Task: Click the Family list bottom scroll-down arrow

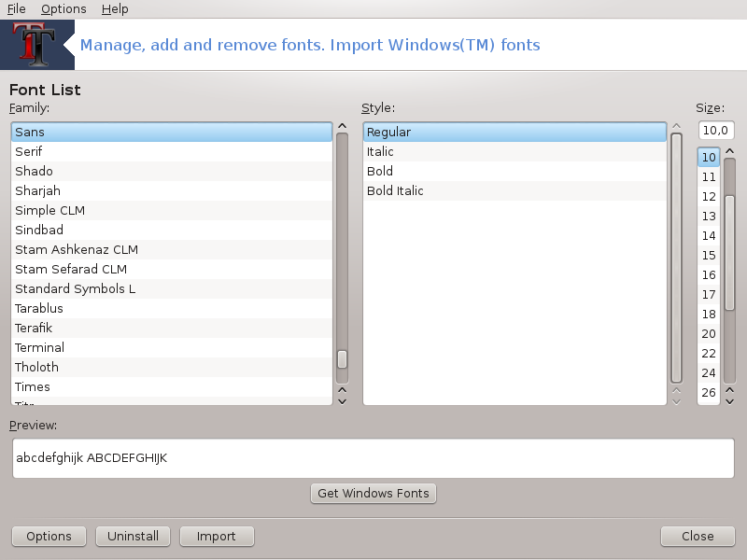Action: [x=342, y=401]
